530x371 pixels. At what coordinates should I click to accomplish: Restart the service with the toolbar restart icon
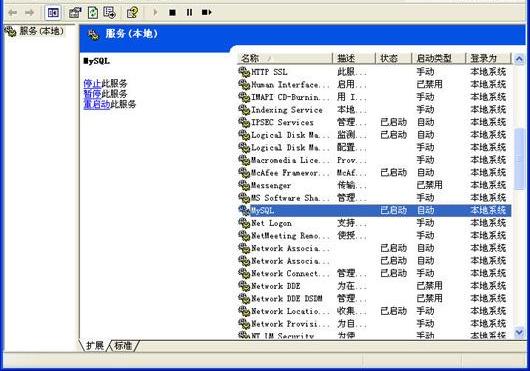[207, 13]
